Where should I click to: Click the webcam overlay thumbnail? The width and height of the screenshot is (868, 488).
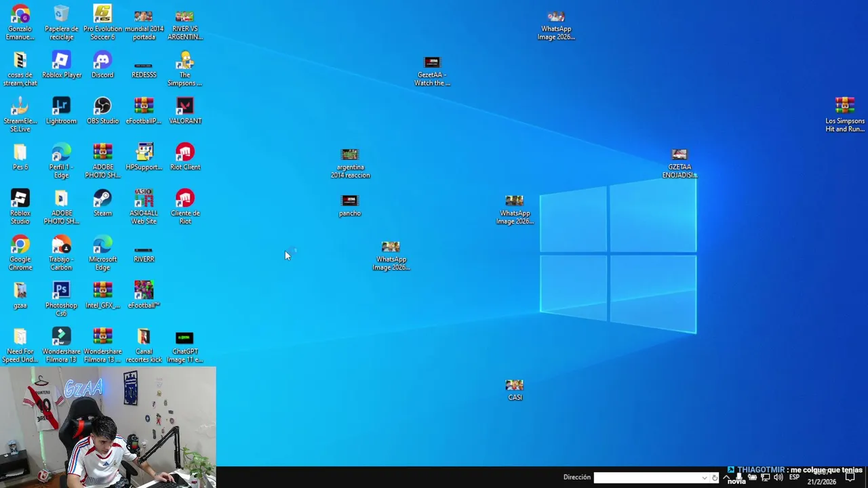click(x=108, y=427)
